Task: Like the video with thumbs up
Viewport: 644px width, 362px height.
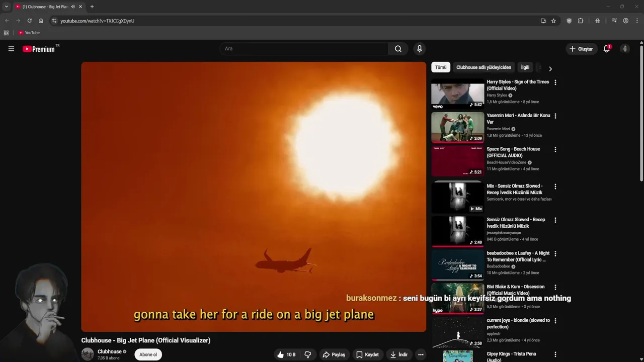Action: [x=286, y=354]
